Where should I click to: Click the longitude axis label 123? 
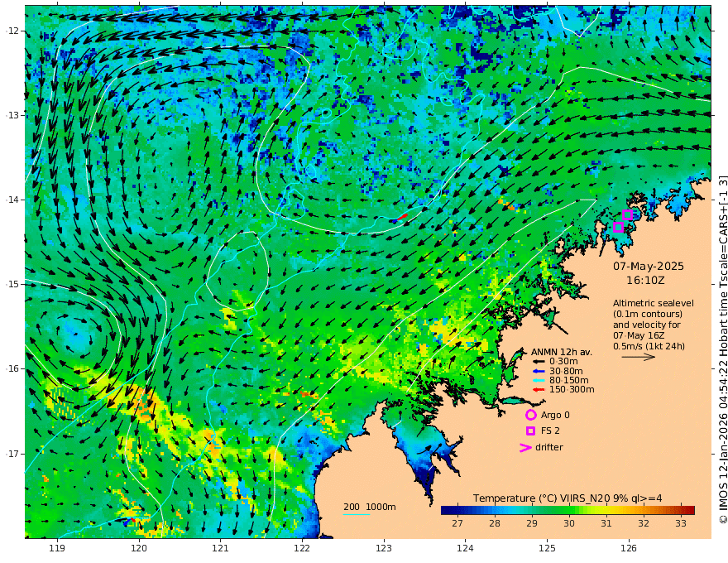coord(384,549)
